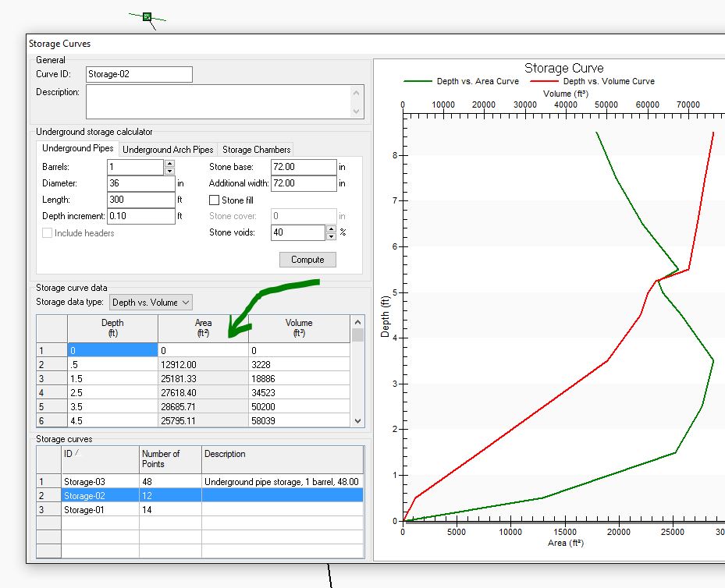The height and width of the screenshot is (588, 725).
Task: Click inside the empty Description box
Action: (x=219, y=101)
